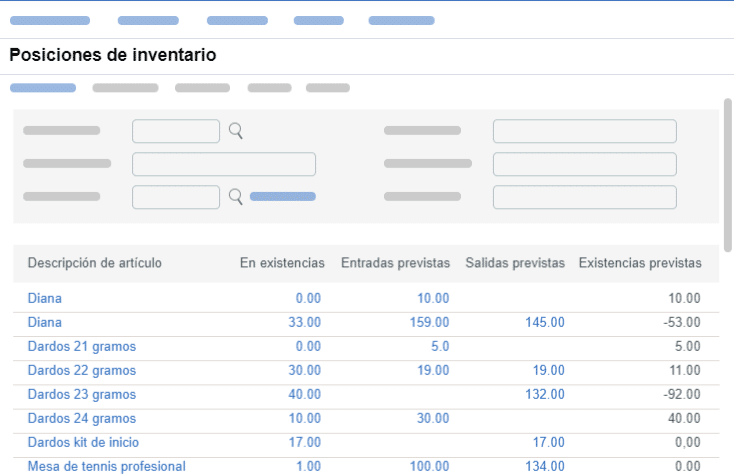Click the 145.00 salidas previstas value

[x=545, y=322]
